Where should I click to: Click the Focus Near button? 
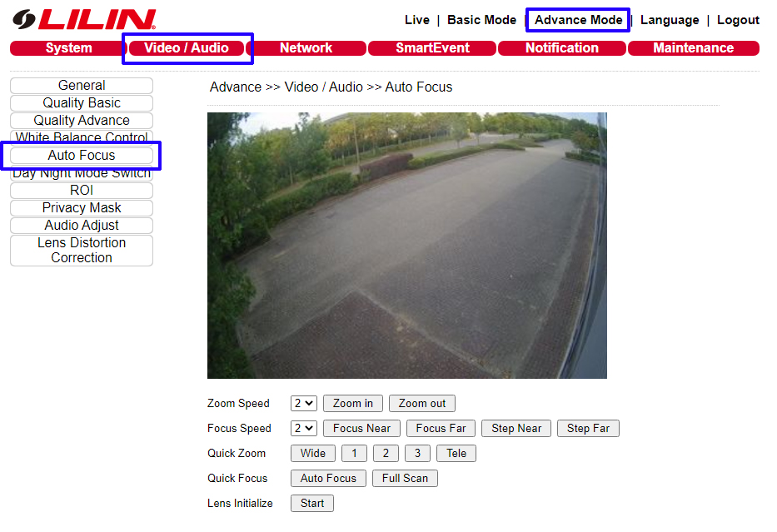361,428
